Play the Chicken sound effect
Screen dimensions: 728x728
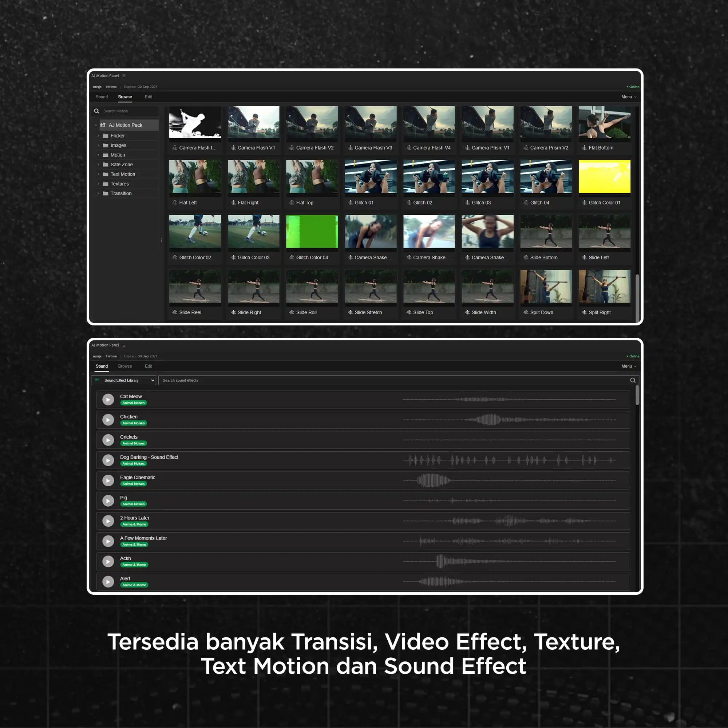(108, 420)
